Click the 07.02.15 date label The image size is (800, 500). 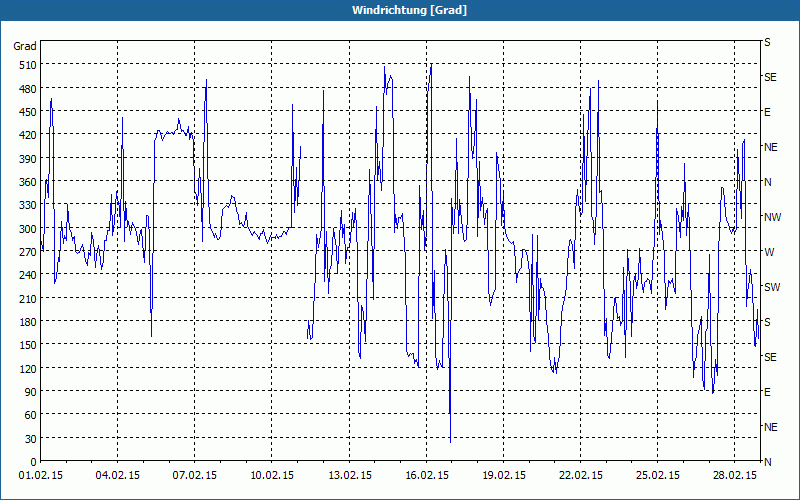(x=194, y=476)
